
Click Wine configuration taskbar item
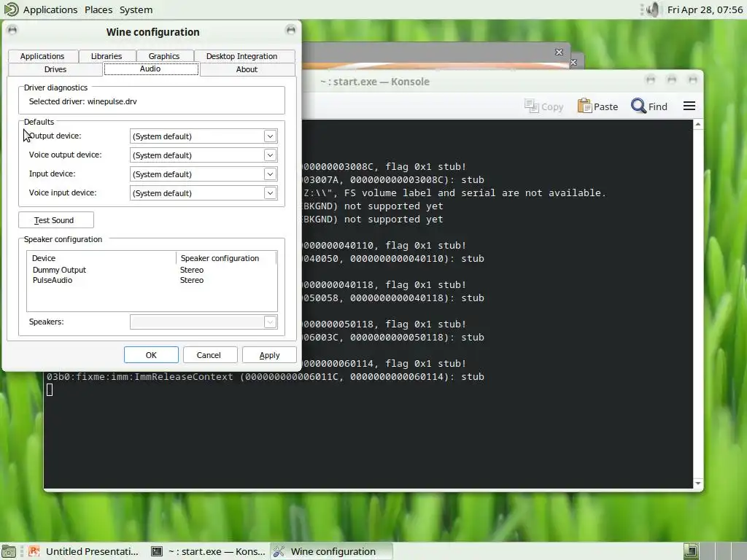tap(332, 551)
